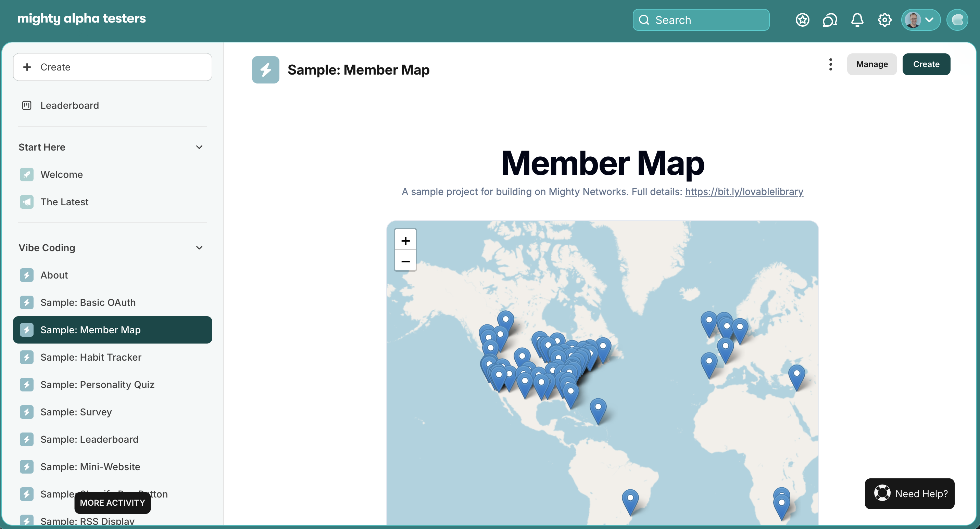Open Sample: Habit Tracker
Viewport: 980px width, 529px height.
113,357
